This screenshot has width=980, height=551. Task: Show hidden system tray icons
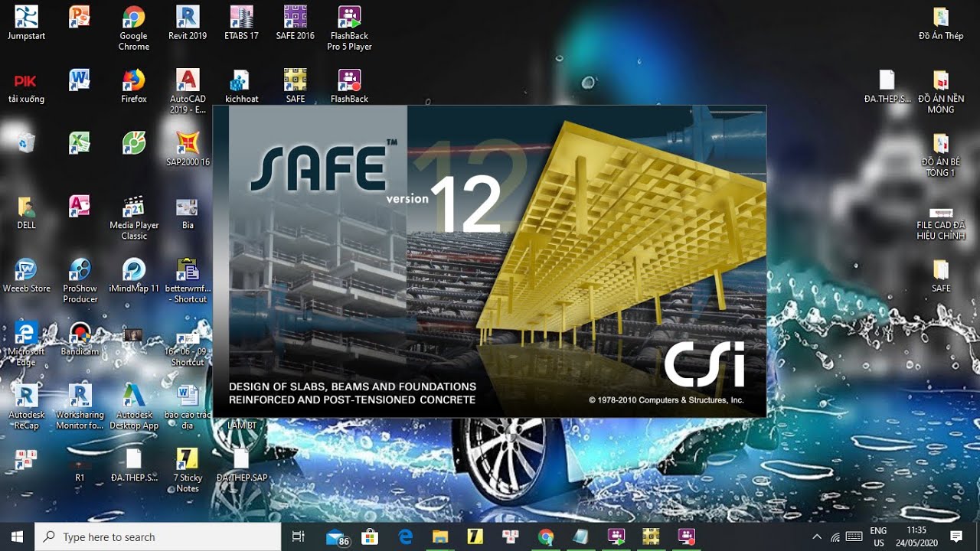816,536
